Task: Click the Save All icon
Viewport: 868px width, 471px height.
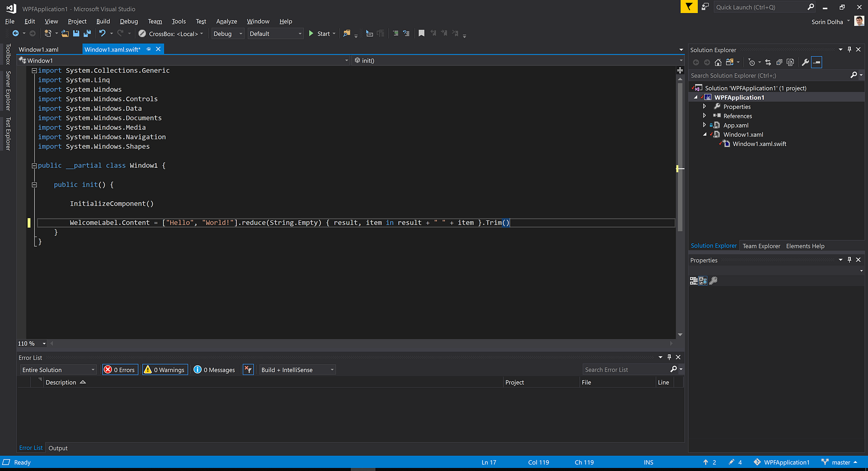Action: tap(87, 34)
